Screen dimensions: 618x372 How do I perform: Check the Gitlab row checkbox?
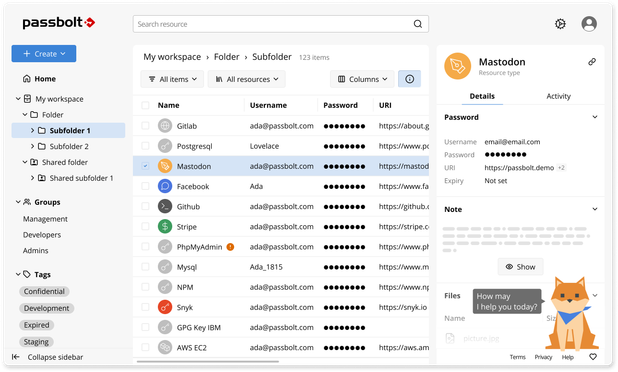[145, 126]
